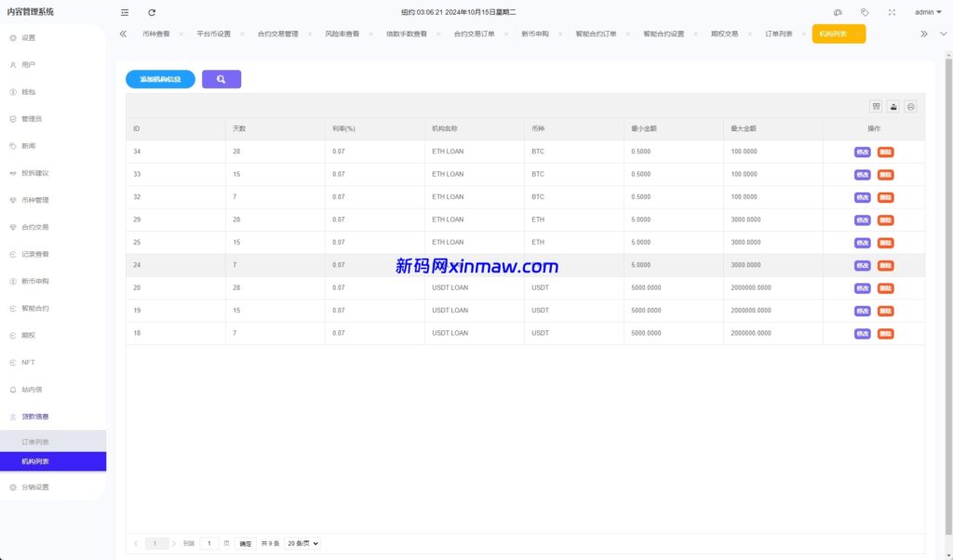The image size is (953, 560).
Task: Click the refresh icon in the top bar
Action: pos(152,12)
